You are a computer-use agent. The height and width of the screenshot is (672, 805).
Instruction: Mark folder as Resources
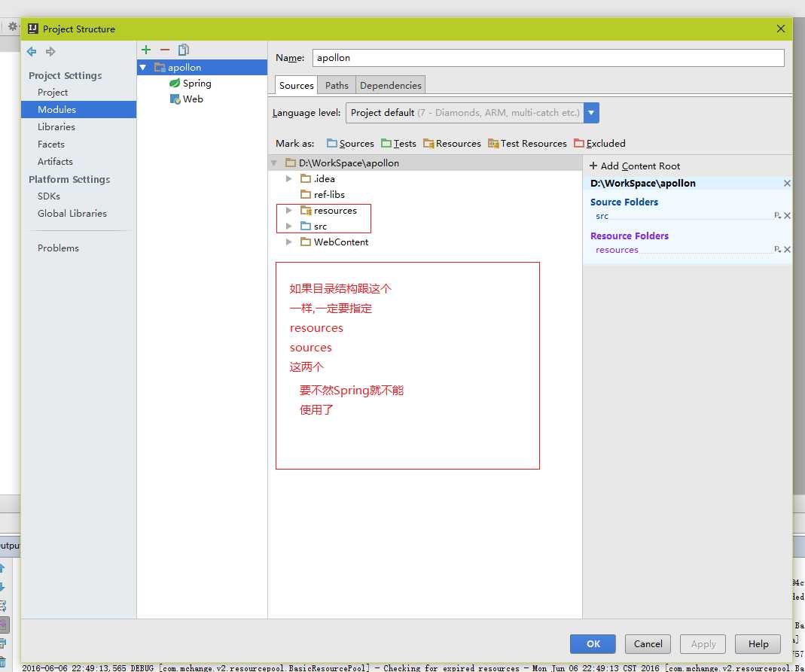tap(452, 144)
